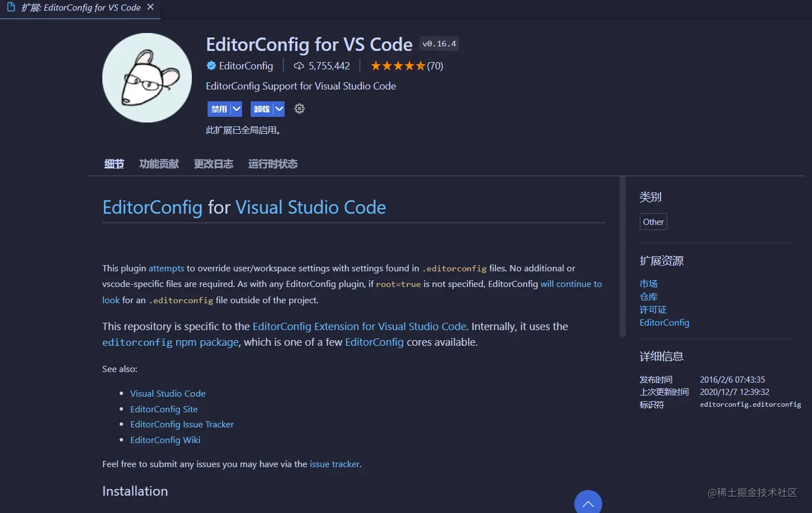Click the EditorConfig mouse logo image
812x513 pixels.
click(x=147, y=78)
